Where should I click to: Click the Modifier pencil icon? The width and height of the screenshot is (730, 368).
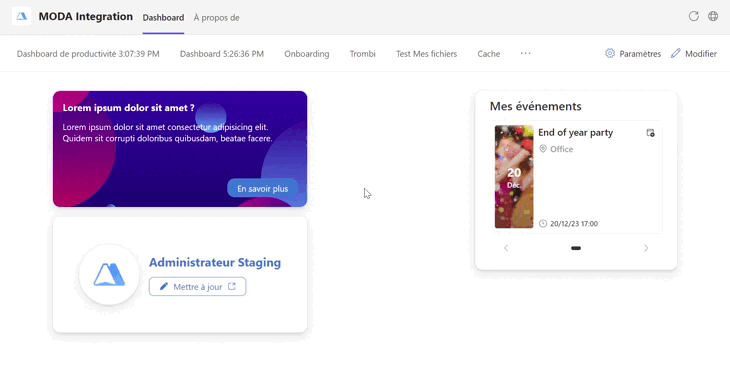(x=676, y=53)
